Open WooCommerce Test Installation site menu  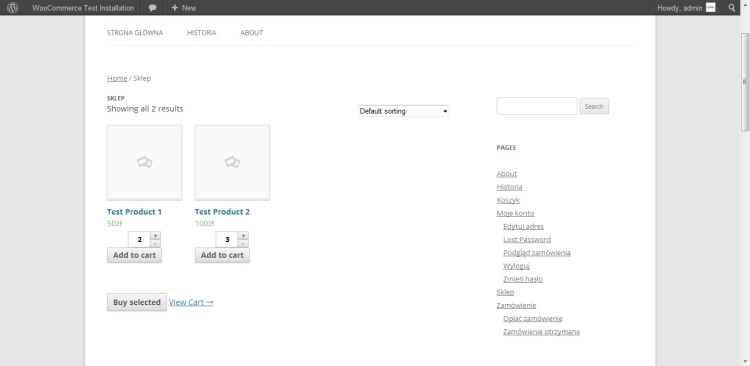(x=83, y=8)
